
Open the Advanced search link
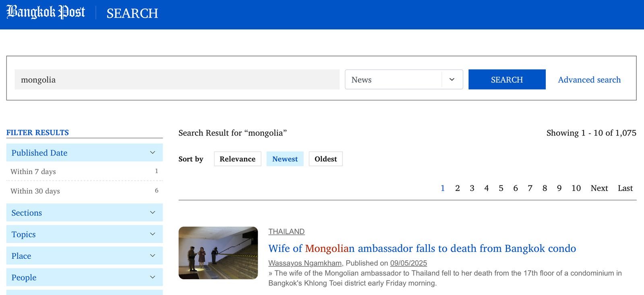pyautogui.click(x=589, y=80)
